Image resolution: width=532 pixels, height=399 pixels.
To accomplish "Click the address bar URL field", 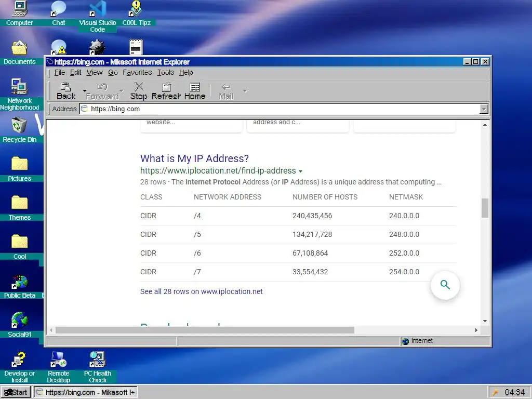I will point(280,109).
